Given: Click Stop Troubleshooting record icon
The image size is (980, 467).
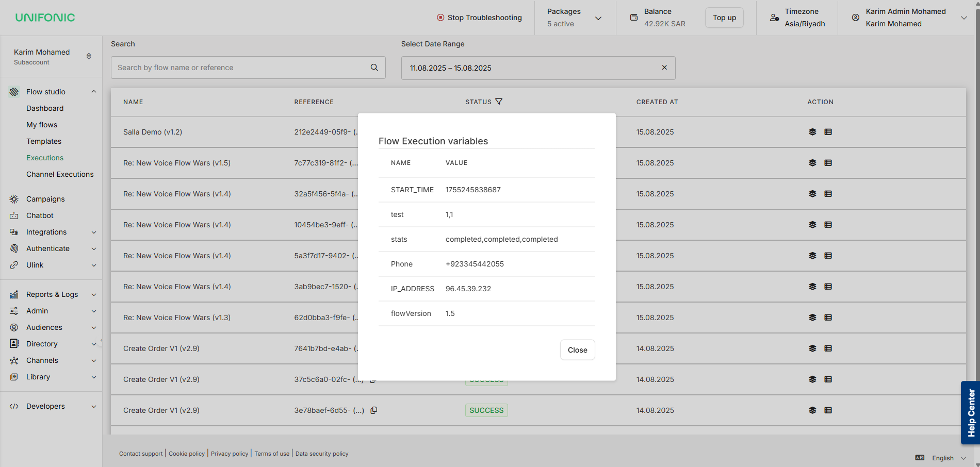Looking at the screenshot, I should (440, 18).
